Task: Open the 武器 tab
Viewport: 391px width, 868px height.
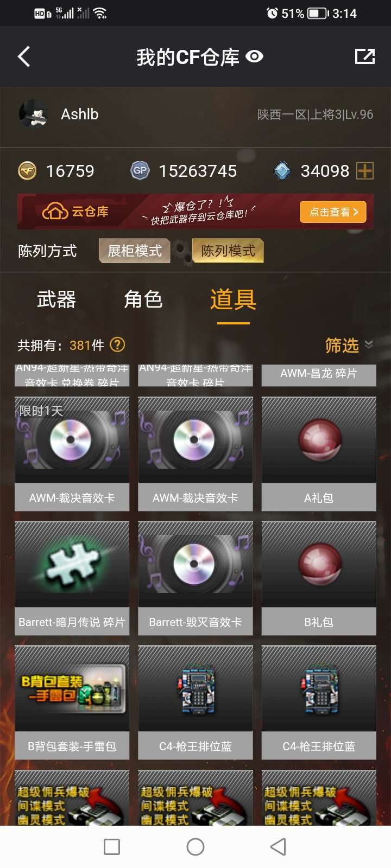Action: (56, 299)
